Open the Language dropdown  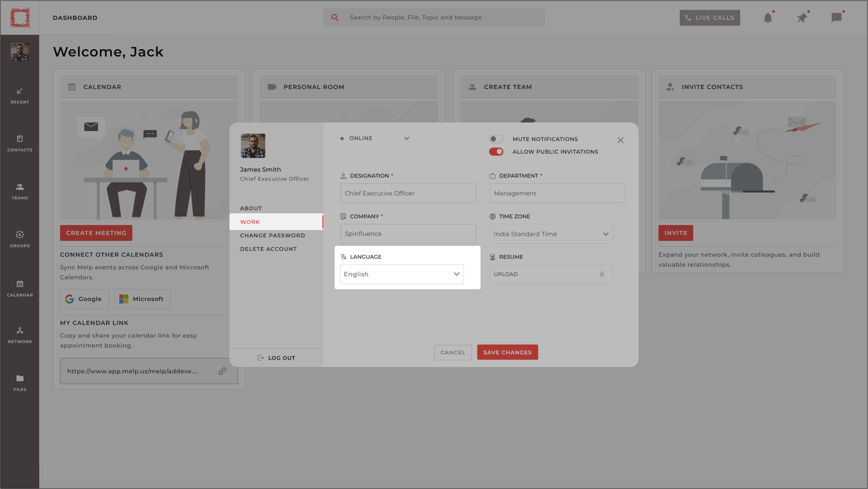pyautogui.click(x=402, y=274)
